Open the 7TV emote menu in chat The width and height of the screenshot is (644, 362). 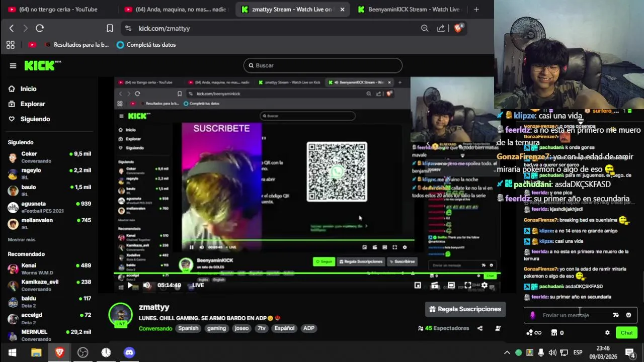[616, 315]
